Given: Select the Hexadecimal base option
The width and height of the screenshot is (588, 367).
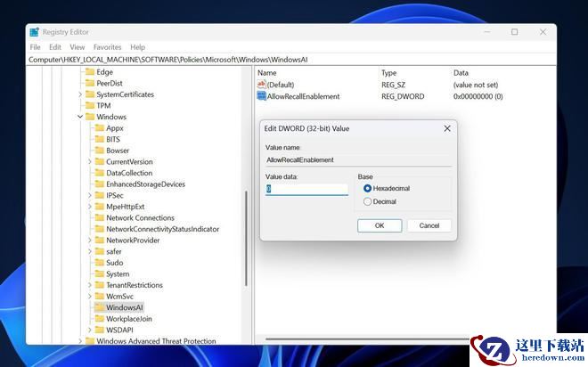Looking at the screenshot, I should click(x=367, y=189).
